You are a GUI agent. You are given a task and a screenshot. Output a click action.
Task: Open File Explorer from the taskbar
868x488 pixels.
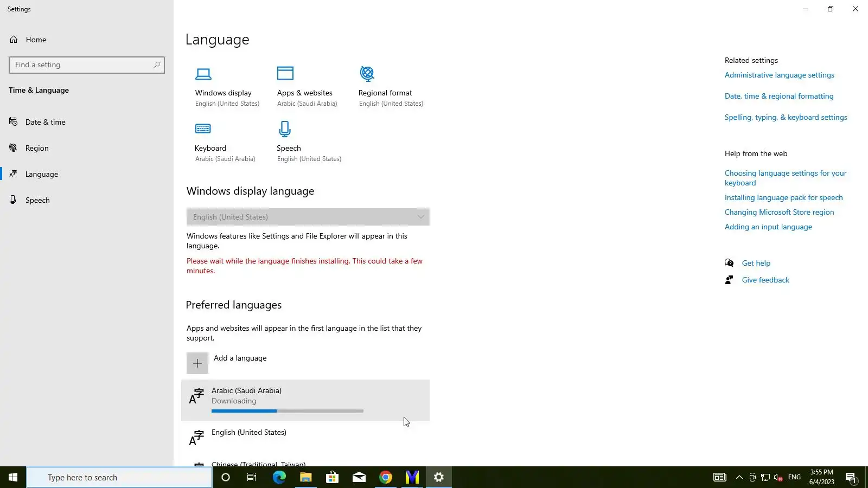point(306,477)
